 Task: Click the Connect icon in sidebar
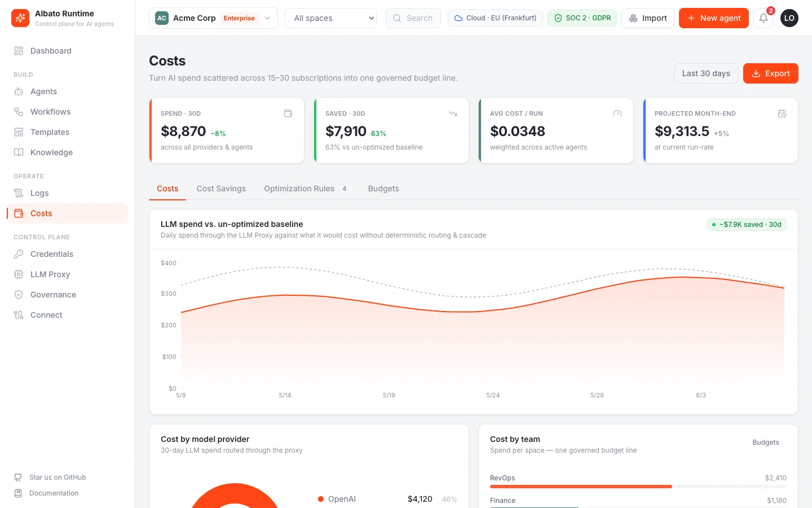coord(19,315)
